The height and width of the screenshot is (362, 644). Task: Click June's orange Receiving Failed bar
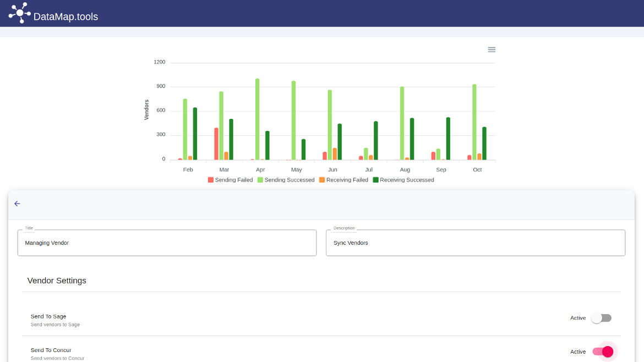pyautogui.click(x=335, y=154)
